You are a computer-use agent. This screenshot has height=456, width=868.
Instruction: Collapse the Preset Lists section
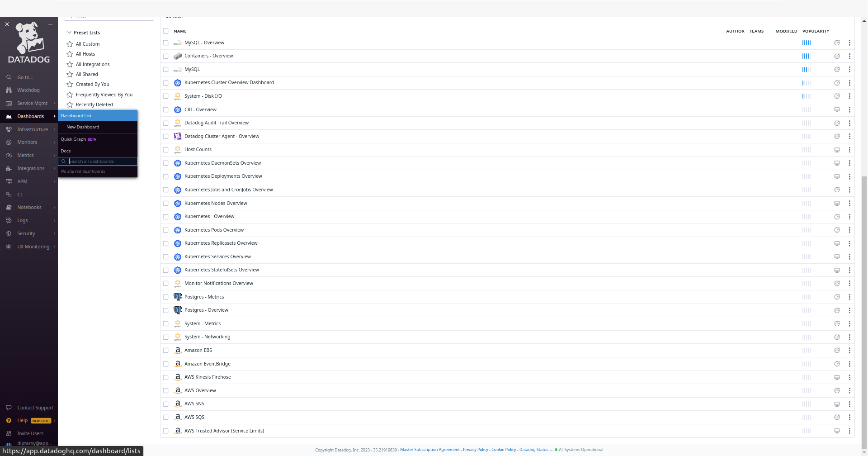coord(69,32)
